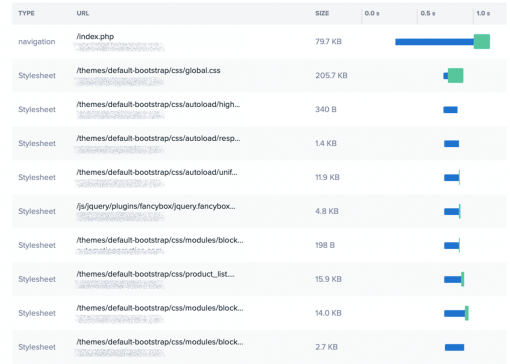Screen dimensions: 510x364
Task: Open the css/autoload/high... stylesheet URL
Action: pyautogui.click(x=158, y=104)
